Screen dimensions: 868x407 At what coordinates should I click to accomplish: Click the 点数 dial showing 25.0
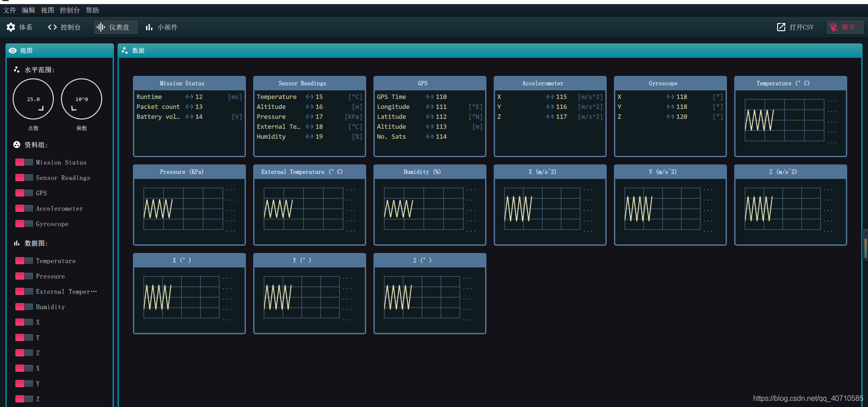[33, 99]
